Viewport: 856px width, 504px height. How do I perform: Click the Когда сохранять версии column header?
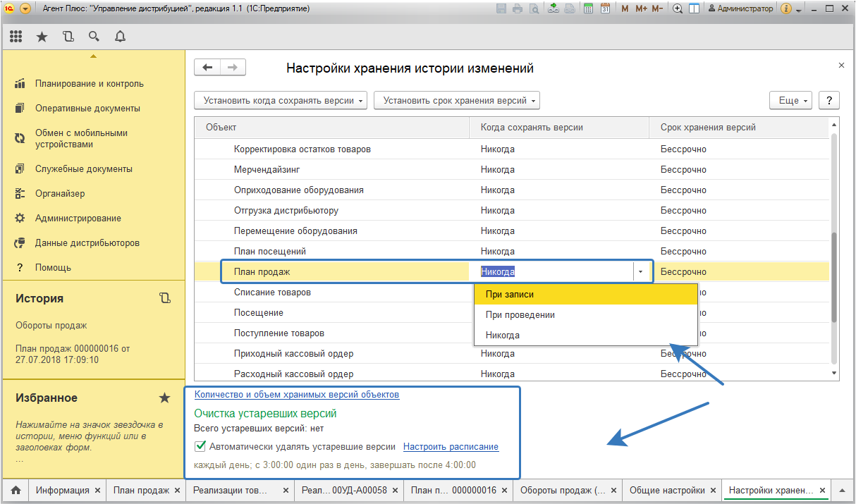(x=559, y=128)
